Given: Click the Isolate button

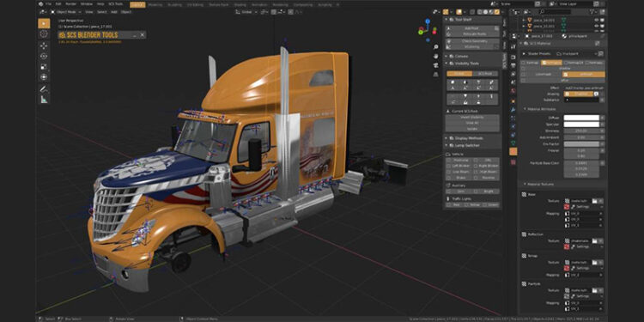Looking at the screenshot, I should (472, 129).
